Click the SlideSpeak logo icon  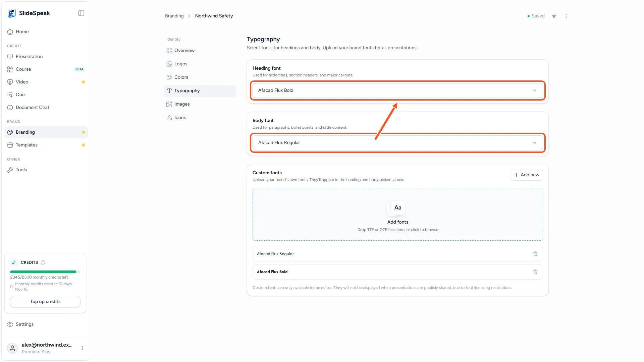click(12, 13)
